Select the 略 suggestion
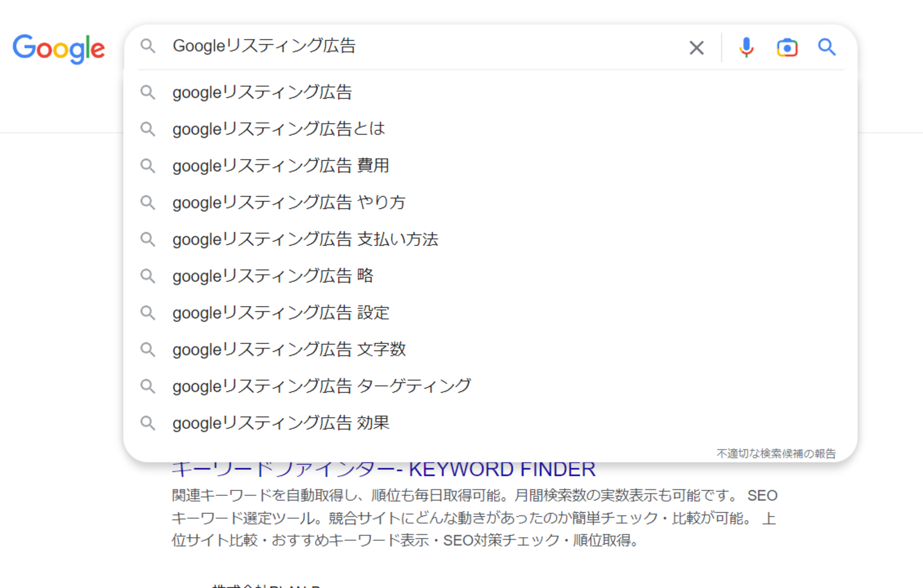 pyautogui.click(x=273, y=276)
